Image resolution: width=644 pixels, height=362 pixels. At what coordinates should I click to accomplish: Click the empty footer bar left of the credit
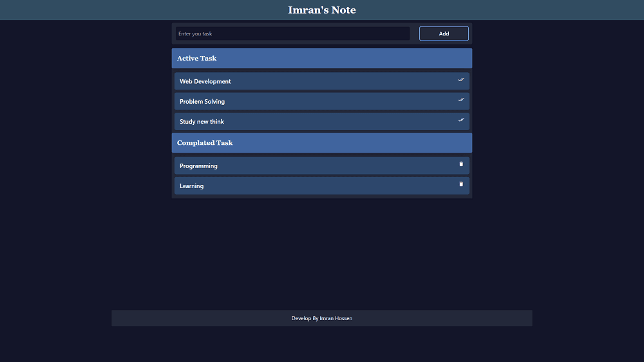tap(193, 318)
